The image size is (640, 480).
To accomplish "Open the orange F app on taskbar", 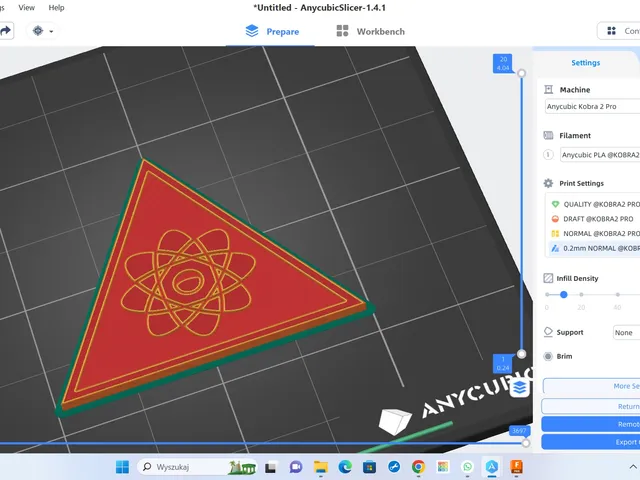I will point(516,467).
